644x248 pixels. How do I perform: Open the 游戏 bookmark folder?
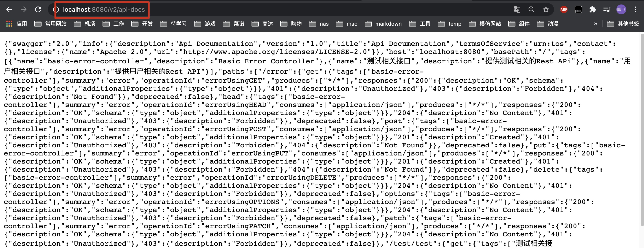(205, 24)
